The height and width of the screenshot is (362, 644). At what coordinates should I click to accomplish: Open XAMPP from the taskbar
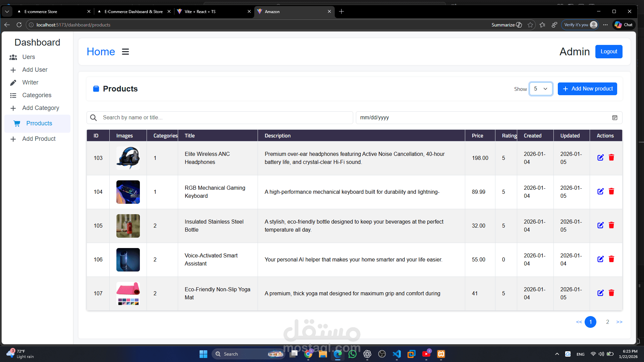coord(441,354)
